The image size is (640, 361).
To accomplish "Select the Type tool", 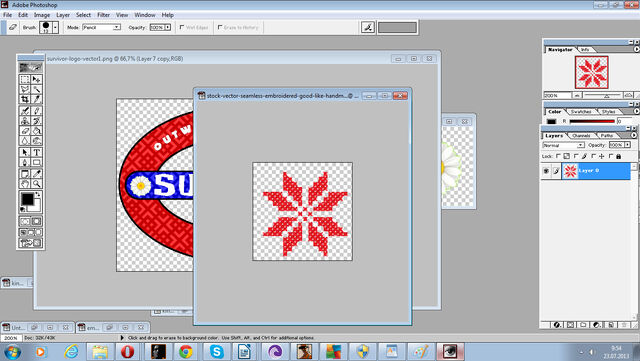I will tap(36, 152).
